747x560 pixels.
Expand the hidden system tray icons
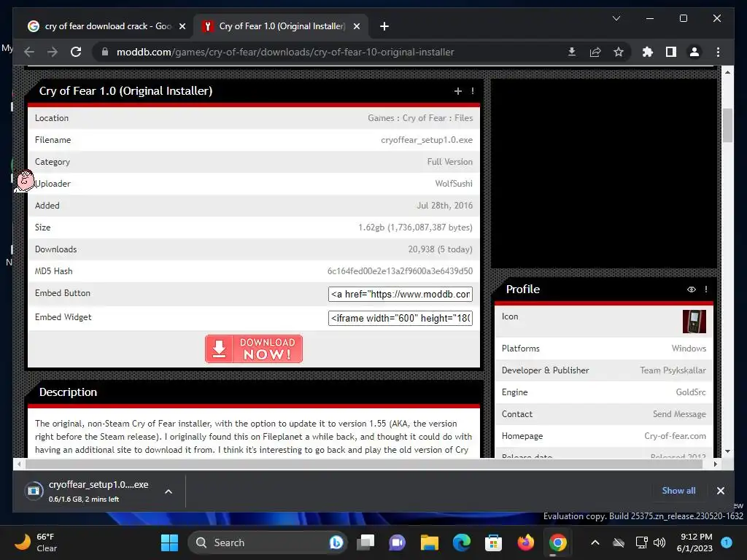(x=595, y=542)
